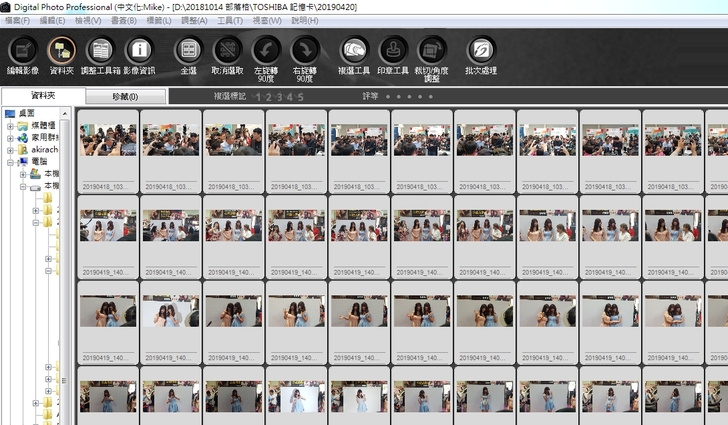The height and width of the screenshot is (425, 728).
Task: Rotate left 90 degrees (左旋轉)
Action: (x=266, y=59)
